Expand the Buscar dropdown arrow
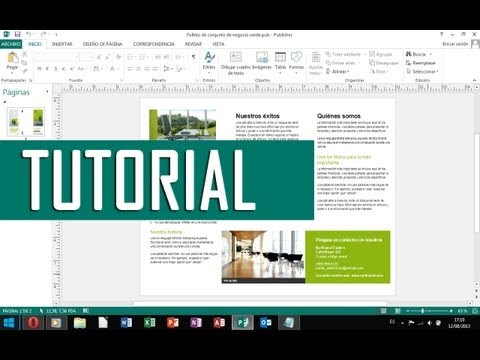 coord(431,54)
